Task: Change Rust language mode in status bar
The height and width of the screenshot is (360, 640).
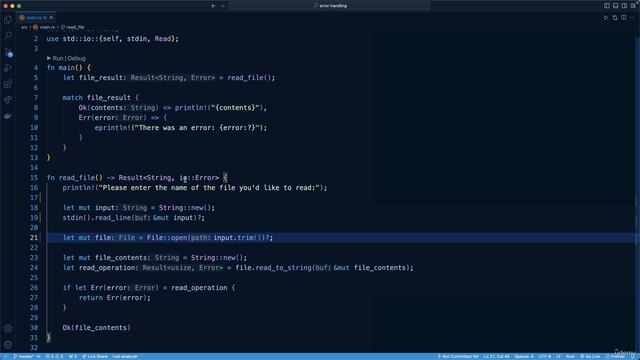Action: 570,356
